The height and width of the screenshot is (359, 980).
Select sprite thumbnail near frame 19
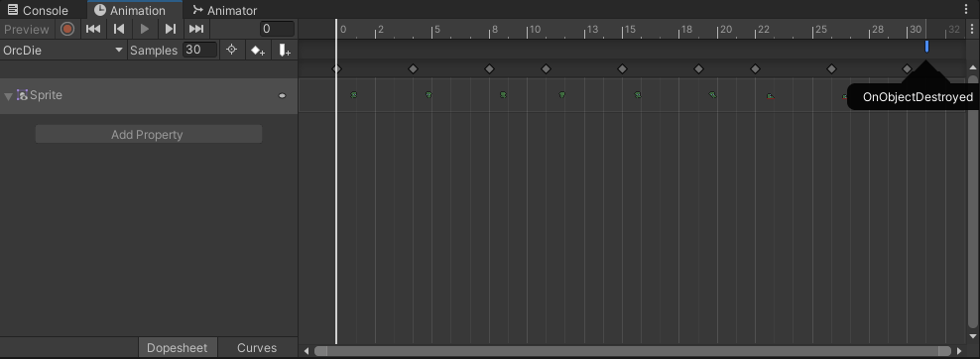tap(712, 95)
